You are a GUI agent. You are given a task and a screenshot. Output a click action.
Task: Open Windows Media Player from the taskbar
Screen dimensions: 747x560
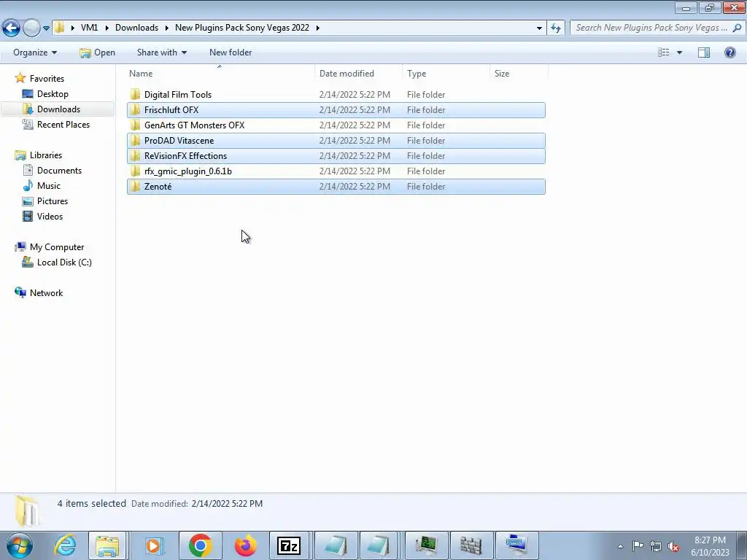point(153,545)
